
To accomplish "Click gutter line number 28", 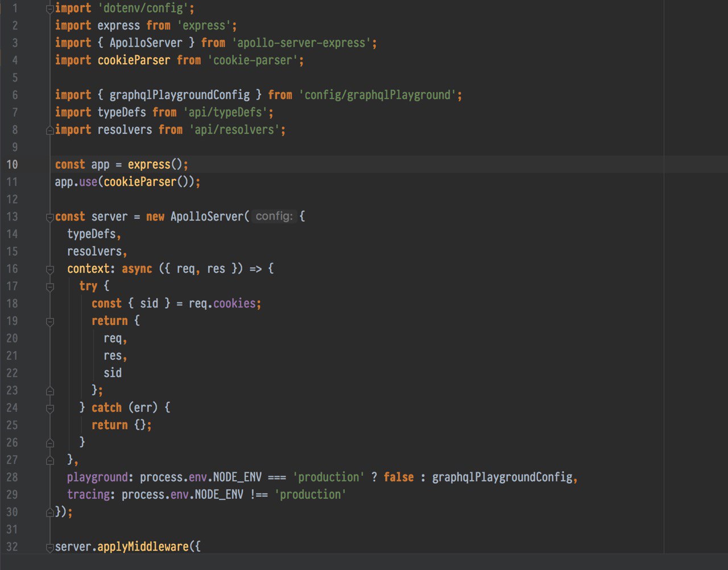I will pyautogui.click(x=12, y=477).
